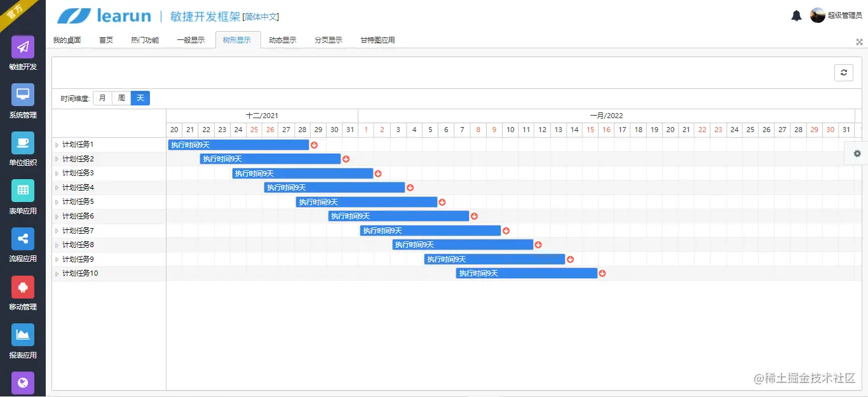Click red arrow icon after 计划任务5 bar
Viewport: 868px width, 397px height.
tap(442, 202)
